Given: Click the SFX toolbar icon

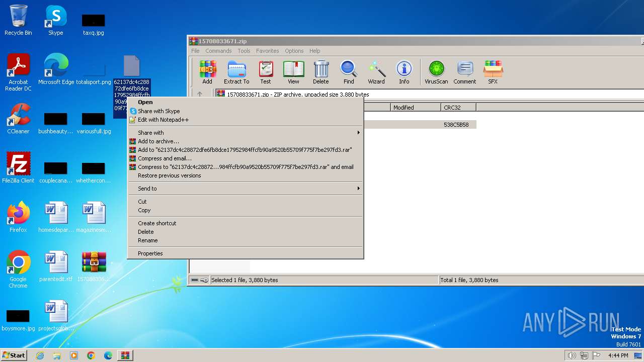Looking at the screenshot, I should tap(493, 72).
